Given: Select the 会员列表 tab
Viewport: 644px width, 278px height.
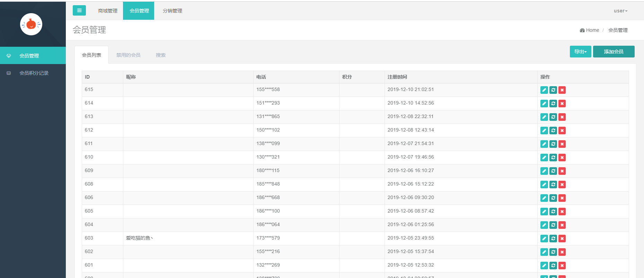Looking at the screenshot, I should [91, 55].
